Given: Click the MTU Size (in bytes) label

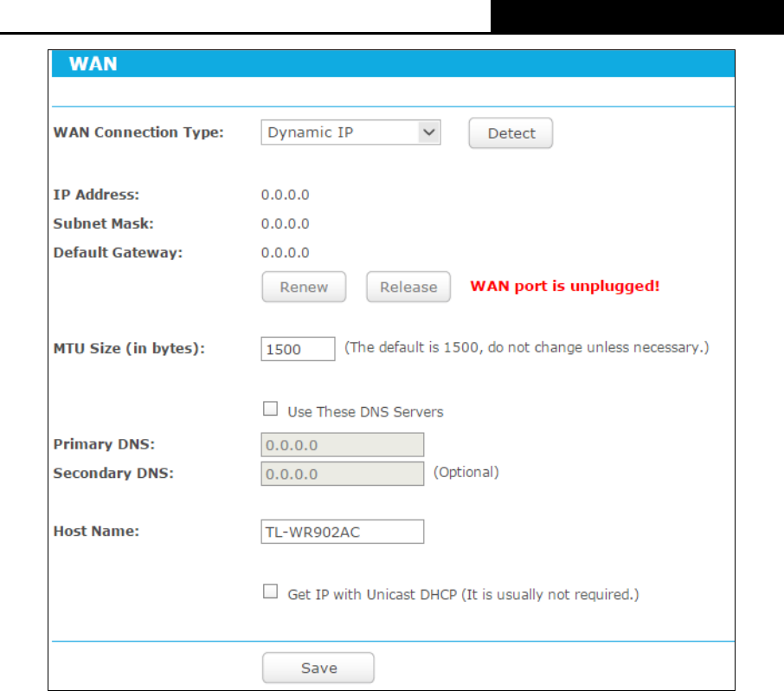Looking at the screenshot, I should click(x=129, y=348).
